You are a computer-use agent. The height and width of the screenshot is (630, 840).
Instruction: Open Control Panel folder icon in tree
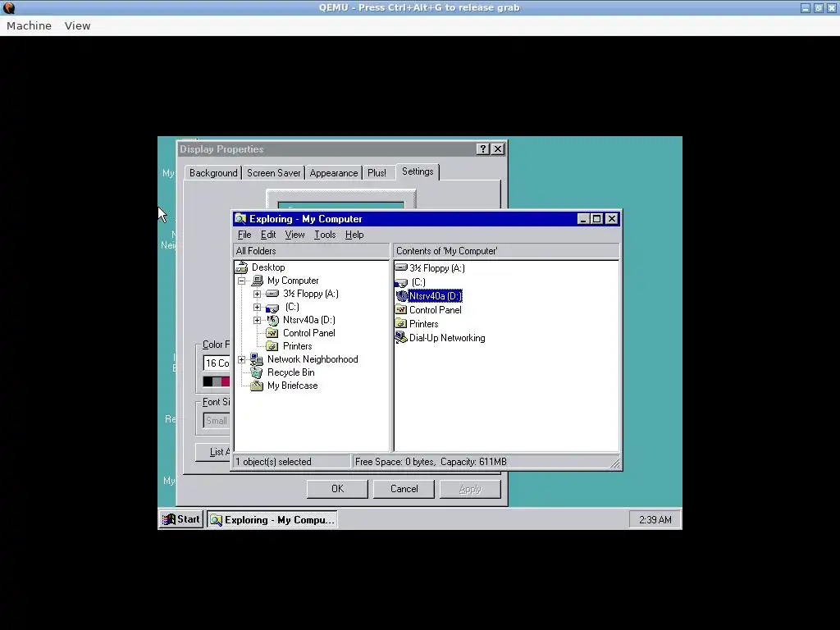pyautogui.click(x=272, y=333)
